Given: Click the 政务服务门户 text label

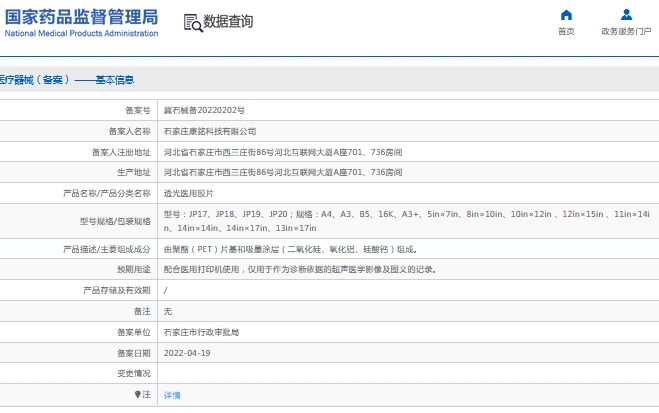Looking at the screenshot, I should coord(626,32).
